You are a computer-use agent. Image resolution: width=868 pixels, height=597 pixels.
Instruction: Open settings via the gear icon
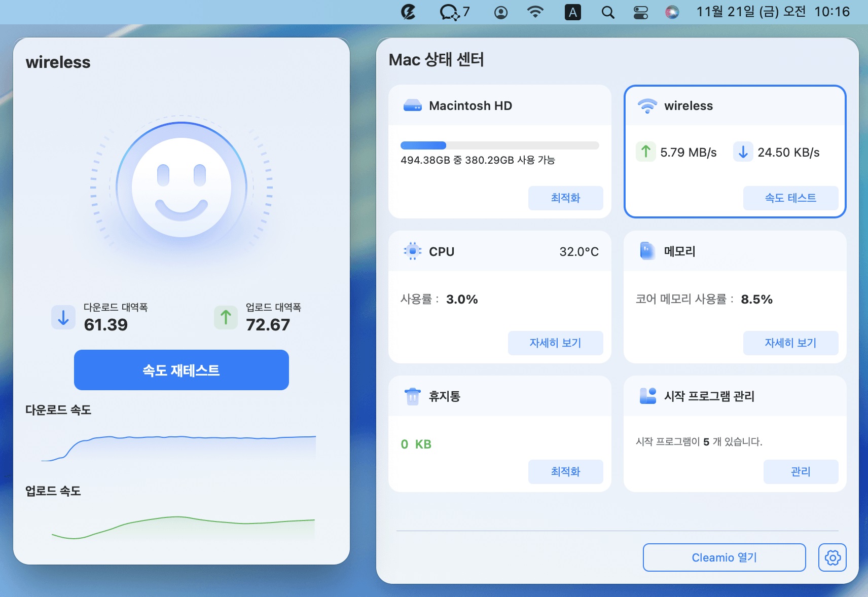tap(831, 557)
